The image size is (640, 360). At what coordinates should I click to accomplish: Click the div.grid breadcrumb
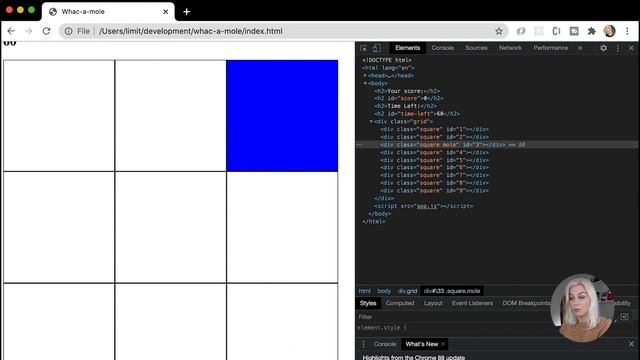point(407,291)
